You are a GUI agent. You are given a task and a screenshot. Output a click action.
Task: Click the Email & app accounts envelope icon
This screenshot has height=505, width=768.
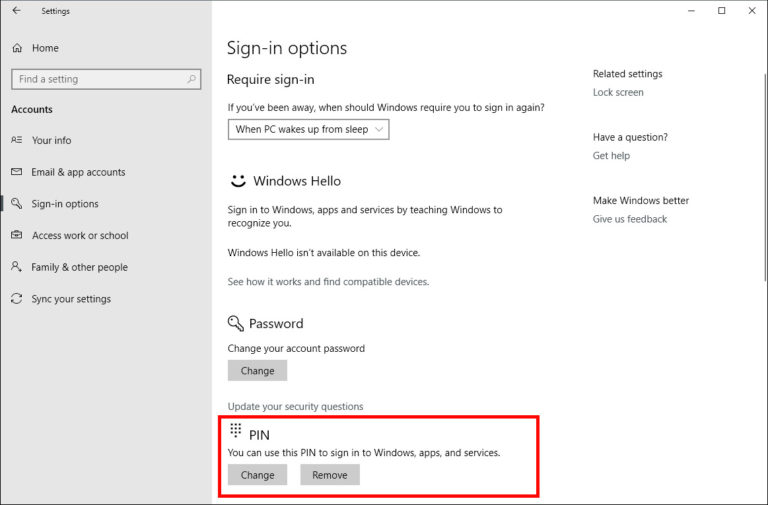[17, 172]
